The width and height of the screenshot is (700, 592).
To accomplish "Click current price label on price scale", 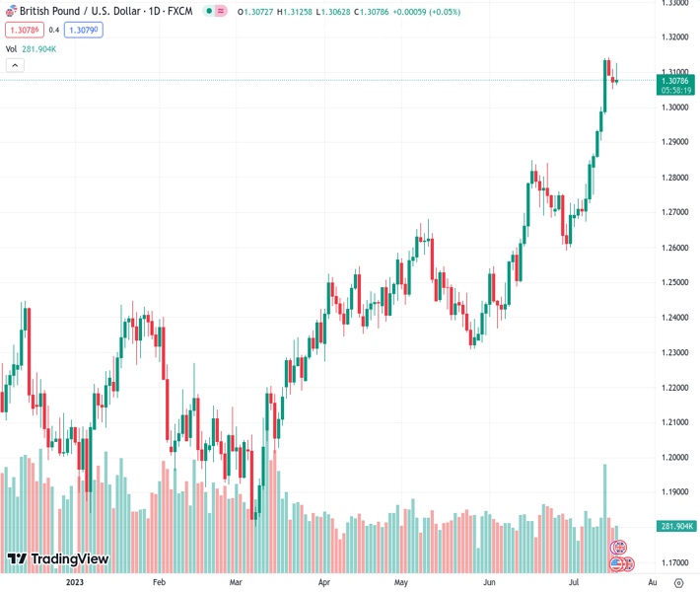I will pyautogui.click(x=677, y=85).
